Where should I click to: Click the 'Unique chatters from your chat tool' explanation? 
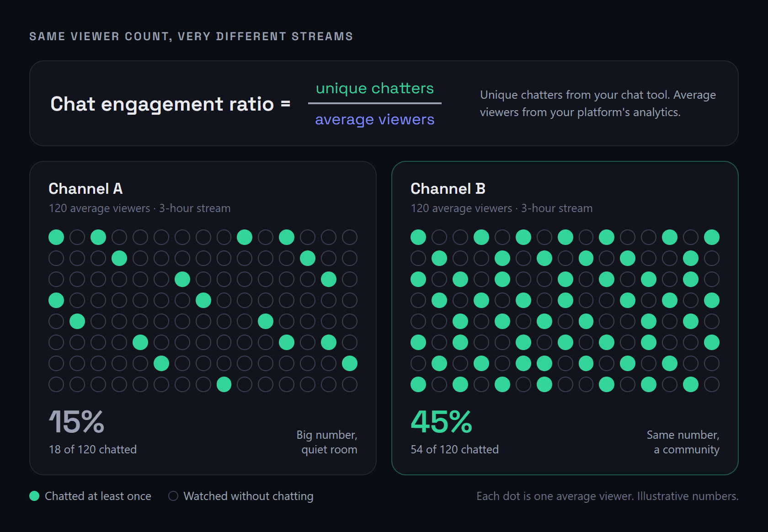pos(598,104)
